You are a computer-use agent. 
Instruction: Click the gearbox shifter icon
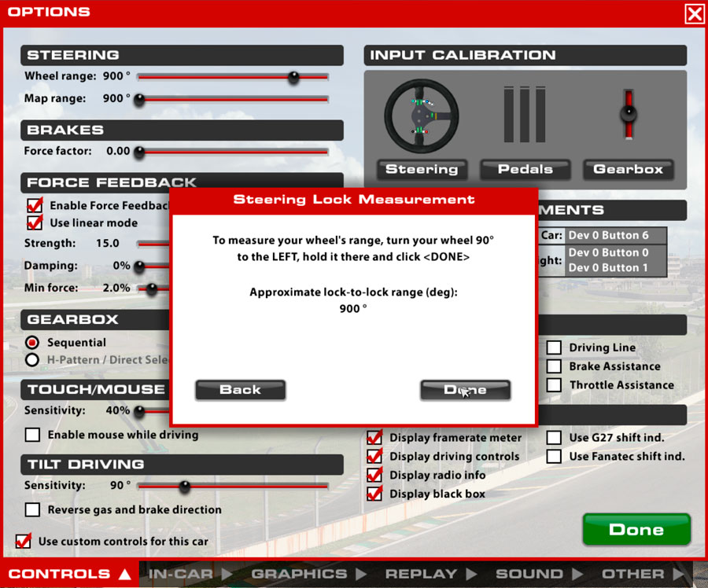pos(628,115)
